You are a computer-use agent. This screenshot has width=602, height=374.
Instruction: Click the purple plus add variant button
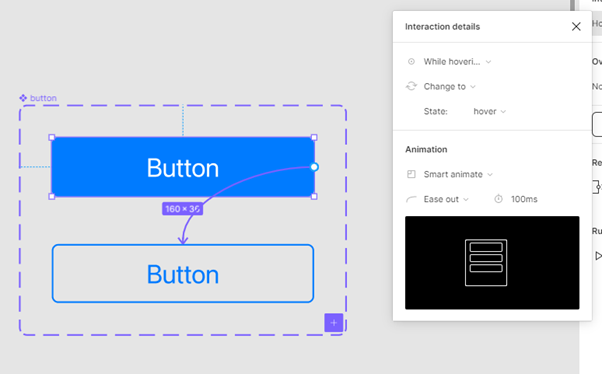[334, 323]
